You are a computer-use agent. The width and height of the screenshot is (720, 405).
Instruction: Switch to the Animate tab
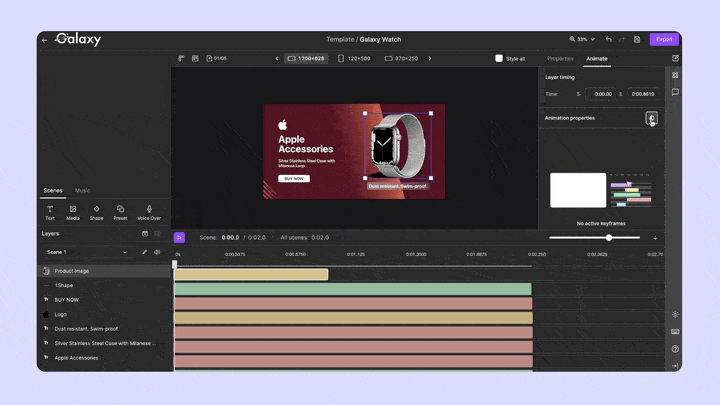click(596, 59)
